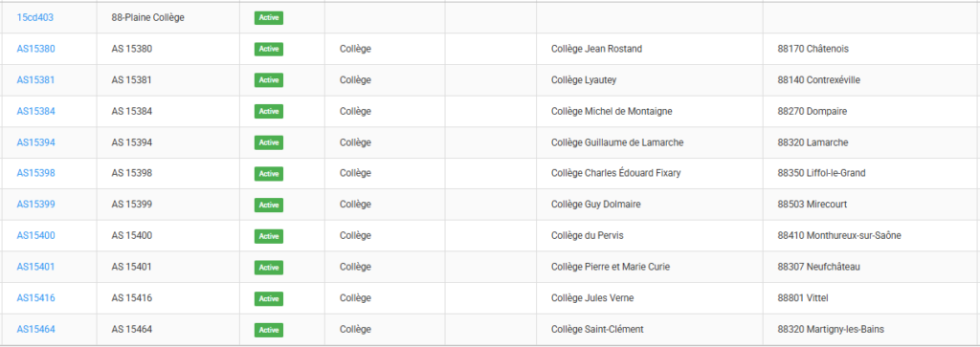Select the 88801 Vittel address cell
980x347 pixels.
coord(871,297)
